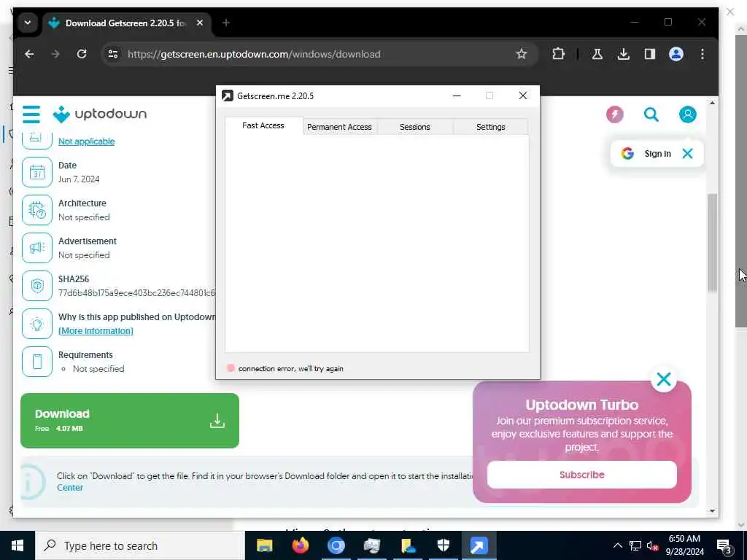Screen dimensions: 747x560
Task: Go back in the browser
Action: click(x=29, y=54)
